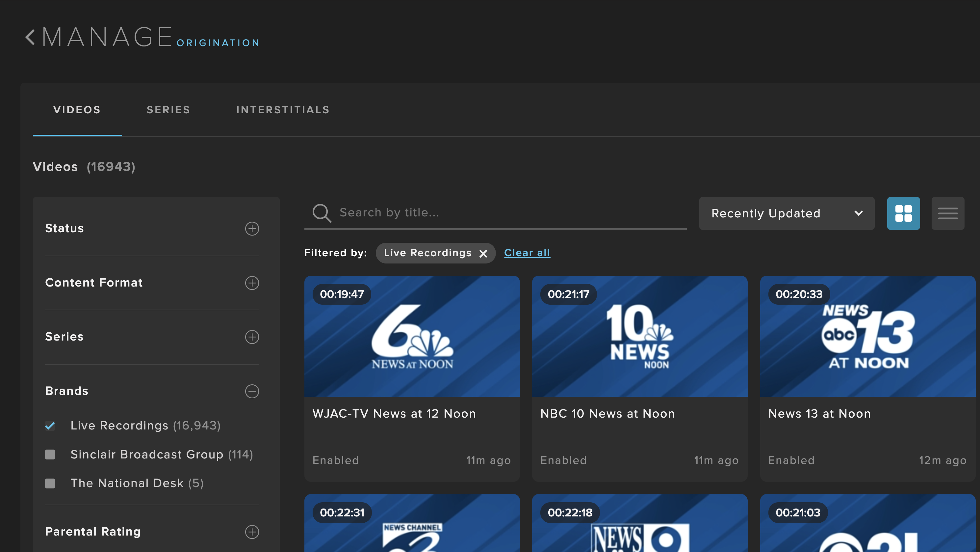The height and width of the screenshot is (552, 980).
Task: Check the Sinclair Broadcast Group checkbox
Action: tap(50, 455)
